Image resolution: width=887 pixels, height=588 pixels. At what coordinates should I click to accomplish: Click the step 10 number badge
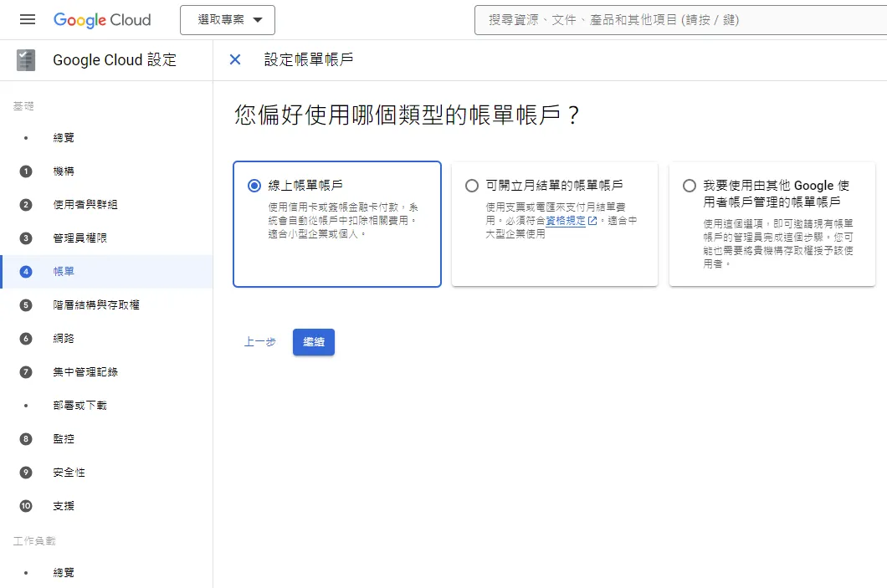coord(26,506)
